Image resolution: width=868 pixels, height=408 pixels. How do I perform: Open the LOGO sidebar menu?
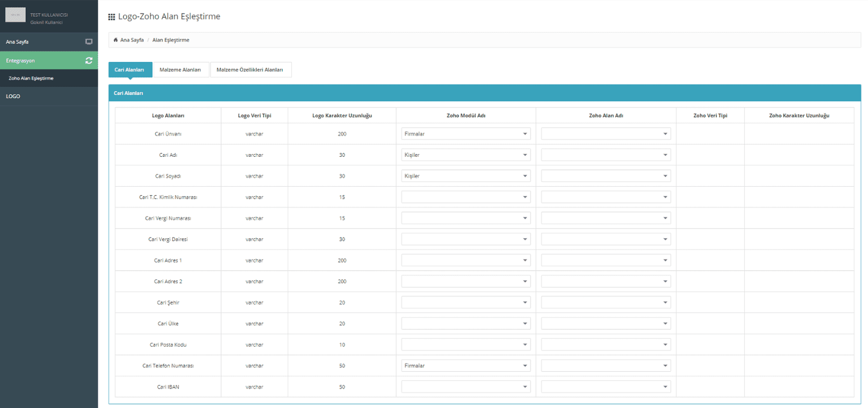tap(49, 96)
